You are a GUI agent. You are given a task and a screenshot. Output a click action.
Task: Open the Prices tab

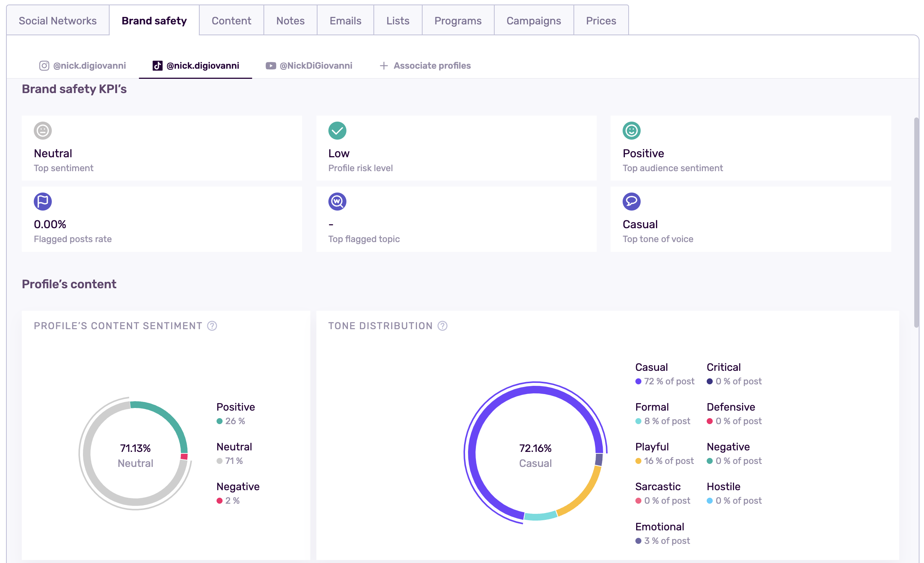pos(600,21)
